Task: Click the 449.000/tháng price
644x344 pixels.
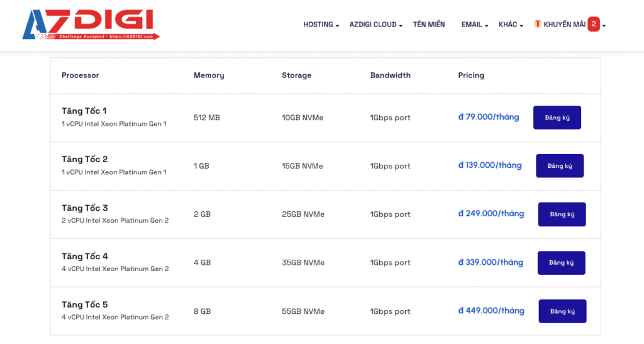Action: click(x=491, y=311)
